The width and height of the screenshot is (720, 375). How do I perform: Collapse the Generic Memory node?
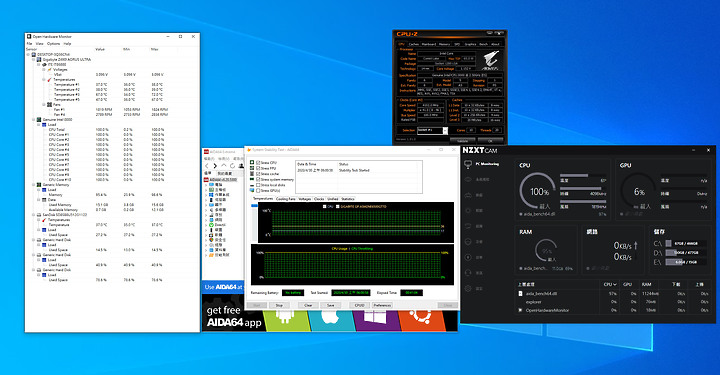34,185
